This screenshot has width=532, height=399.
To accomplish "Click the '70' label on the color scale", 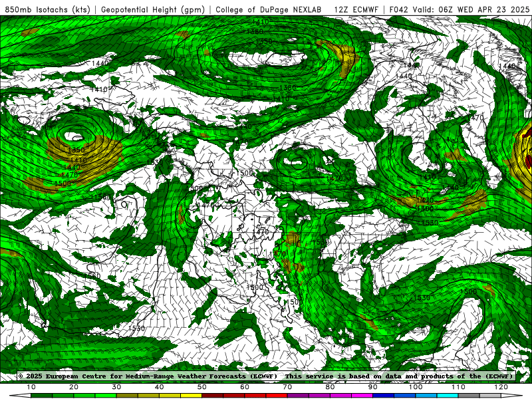I will (x=287, y=387).
